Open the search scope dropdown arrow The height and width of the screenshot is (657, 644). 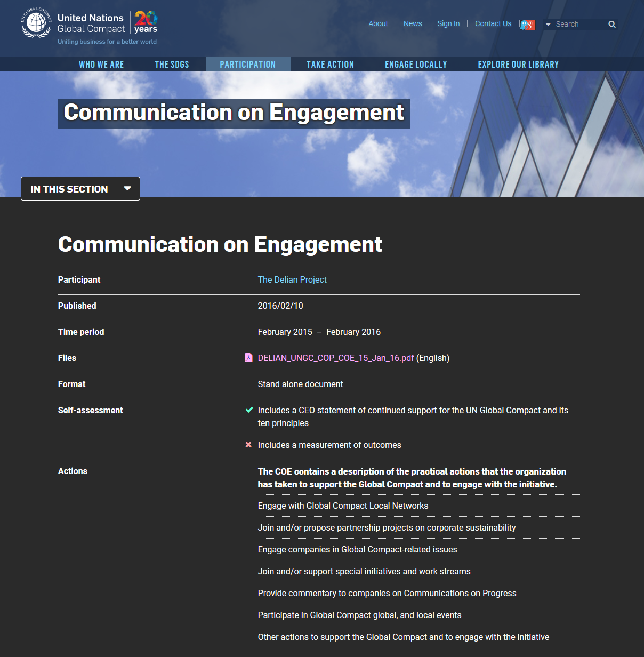pos(548,25)
